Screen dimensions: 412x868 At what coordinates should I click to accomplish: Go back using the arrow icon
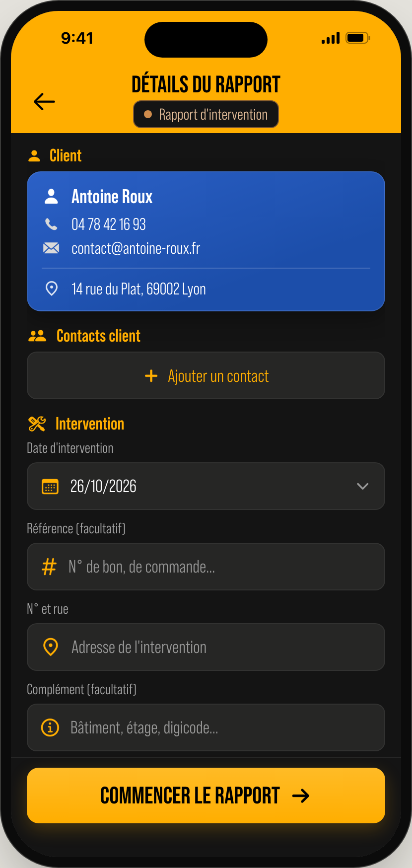(44, 102)
